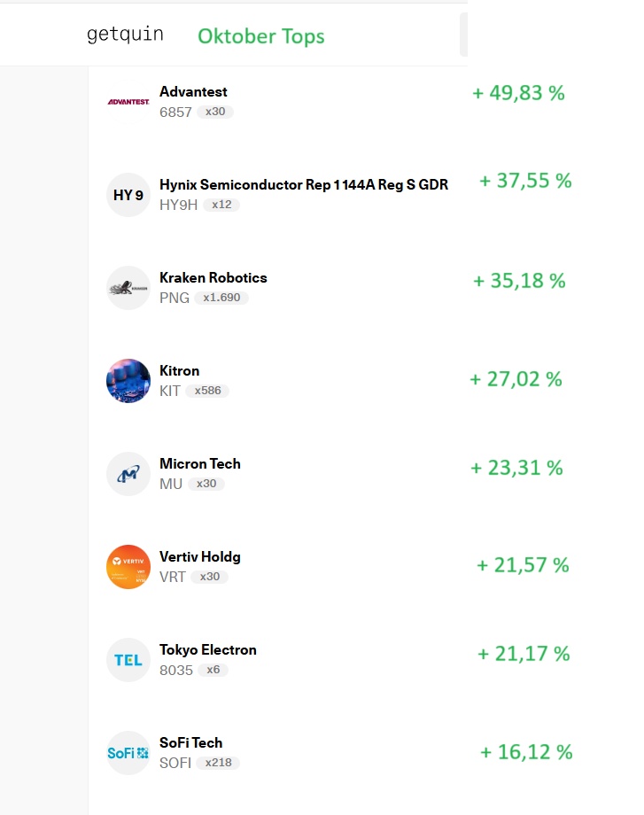This screenshot has width=644, height=815.
Task: Click the Tokyo Electron name
Action: (x=207, y=650)
